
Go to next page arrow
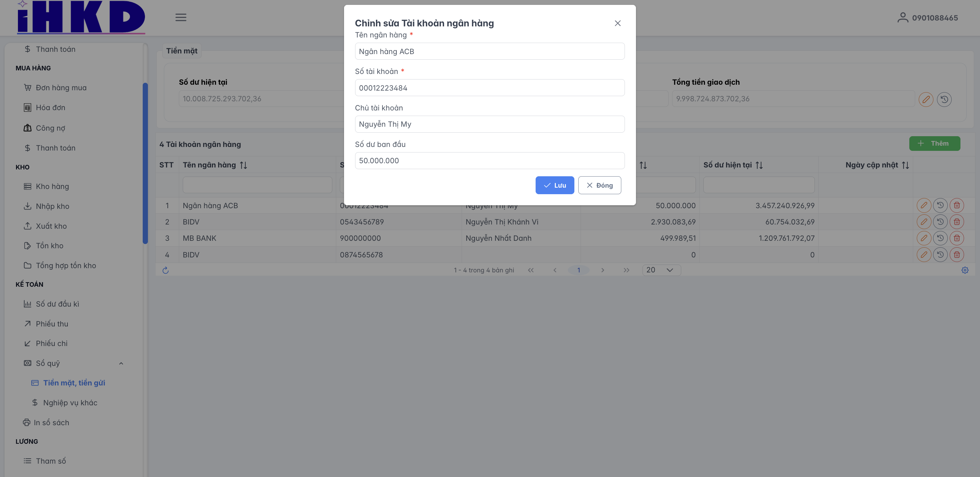coord(603,270)
